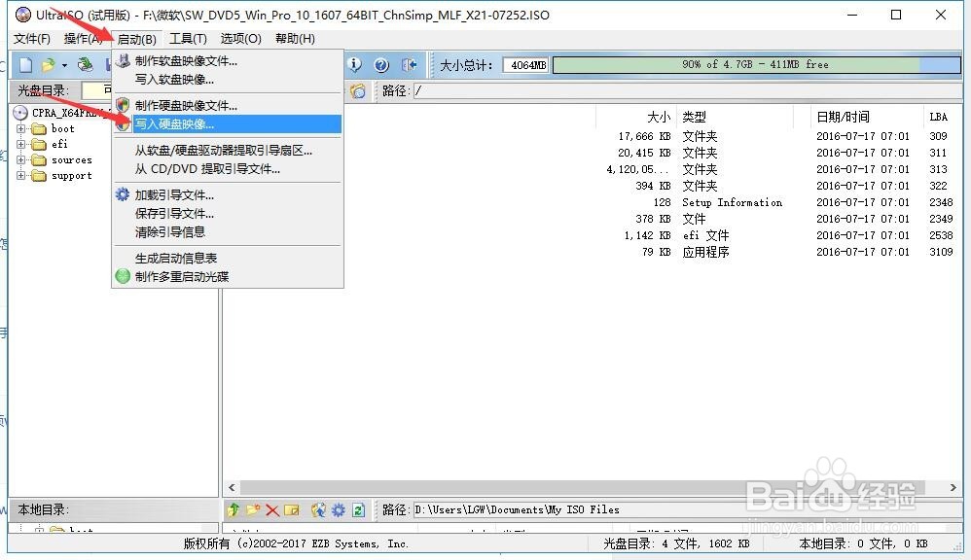Click the 应用程序 type cell

tap(705, 252)
